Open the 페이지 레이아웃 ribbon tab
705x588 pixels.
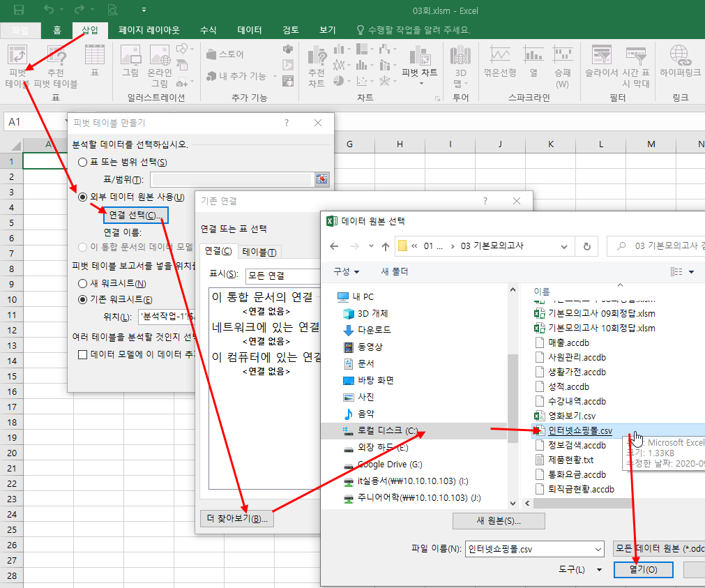click(x=149, y=30)
